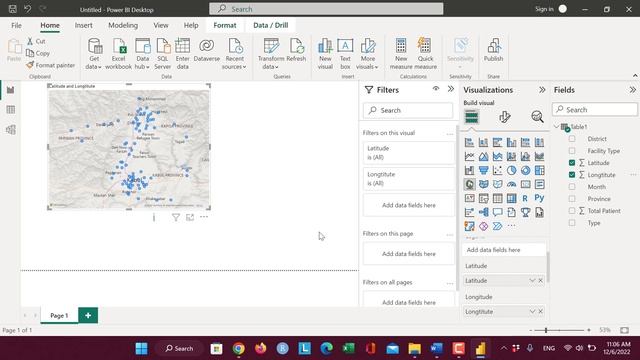Screen dimensions: 640x360
Task: Switch to the Modeling ribbon tab
Action: point(123,25)
